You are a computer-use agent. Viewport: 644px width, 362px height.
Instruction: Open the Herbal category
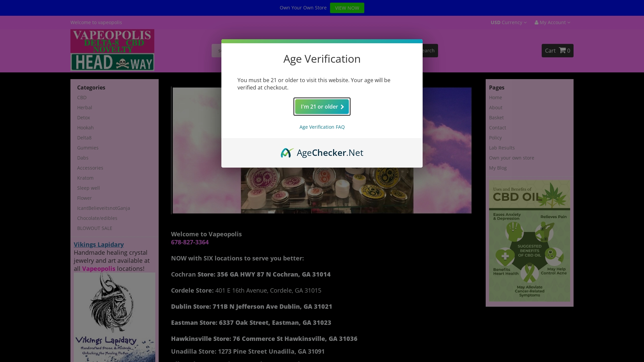85,108
